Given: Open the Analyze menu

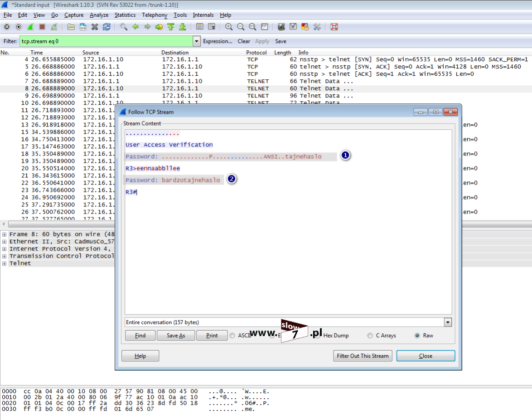Looking at the screenshot, I should click(99, 15).
